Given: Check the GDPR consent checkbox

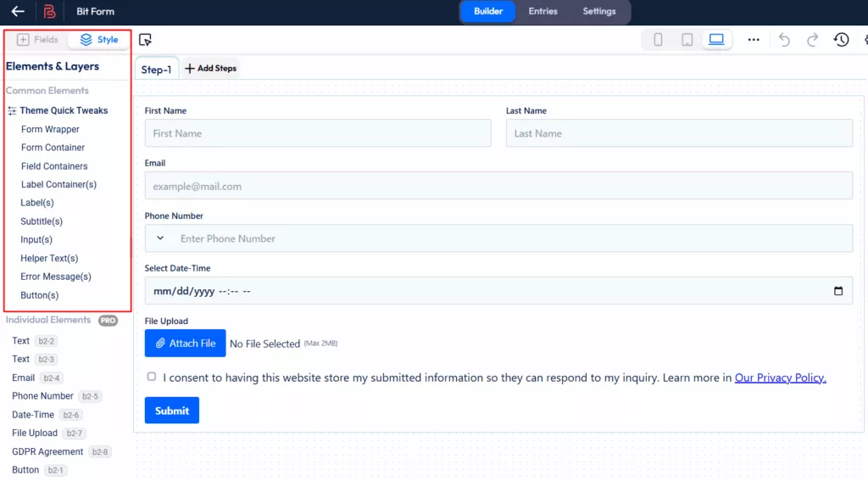Looking at the screenshot, I should (x=152, y=377).
